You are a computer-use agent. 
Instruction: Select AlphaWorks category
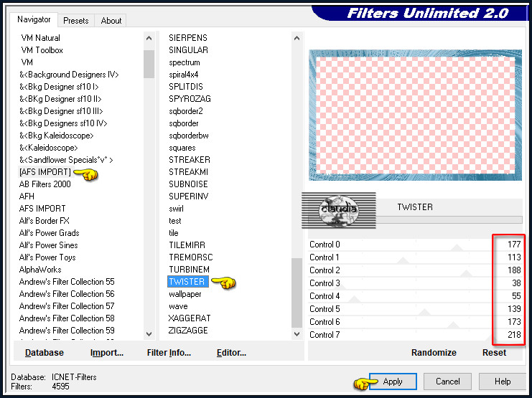40,270
